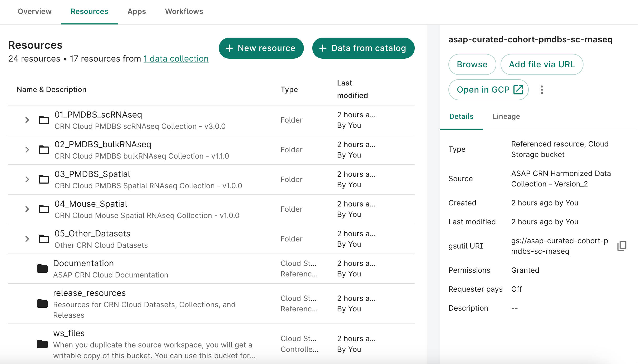Open the 1 data collection link
Image resolution: width=638 pixels, height=364 pixels.
(176, 58)
